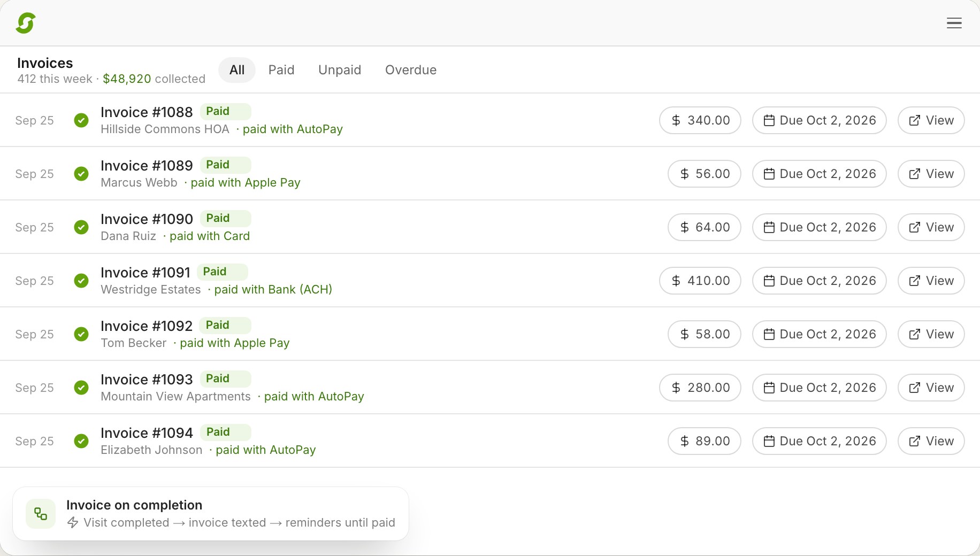Open View for Invoice #1091
The image size is (980, 556).
[x=931, y=281]
